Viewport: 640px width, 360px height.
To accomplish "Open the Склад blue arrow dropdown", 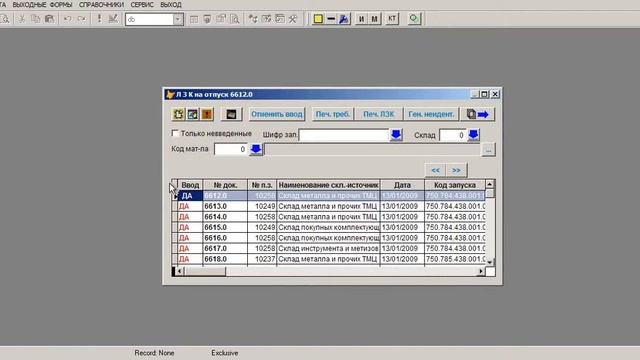I will click(x=473, y=135).
